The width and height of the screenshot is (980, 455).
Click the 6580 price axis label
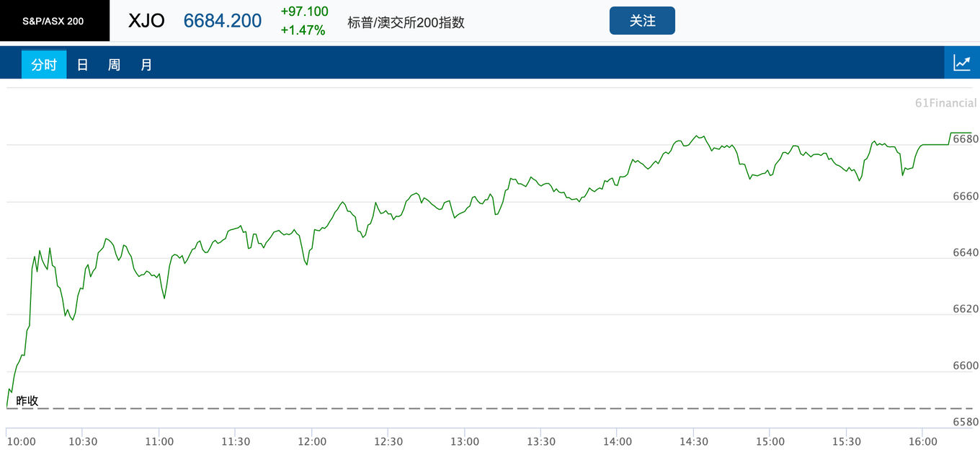tap(966, 422)
